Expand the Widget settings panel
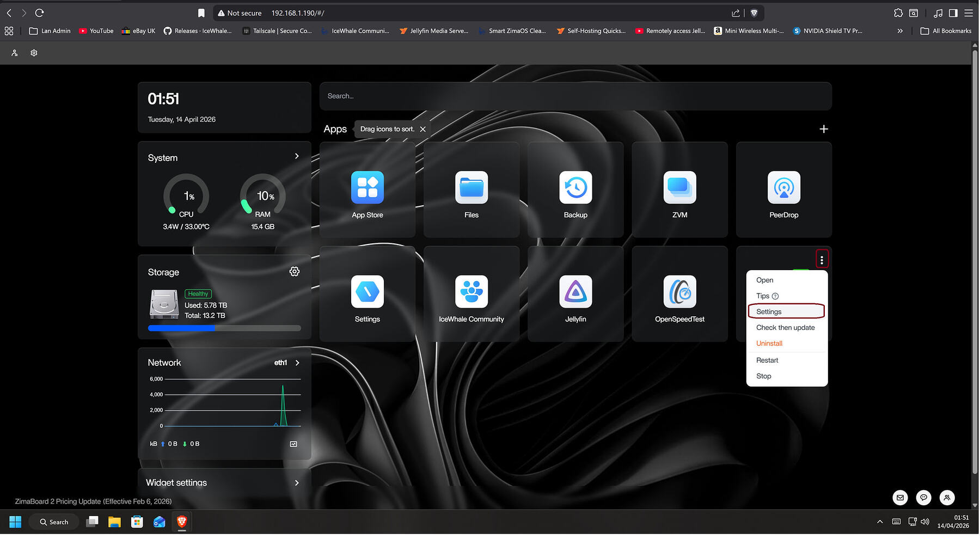This screenshot has height=551, width=980. click(297, 483)
